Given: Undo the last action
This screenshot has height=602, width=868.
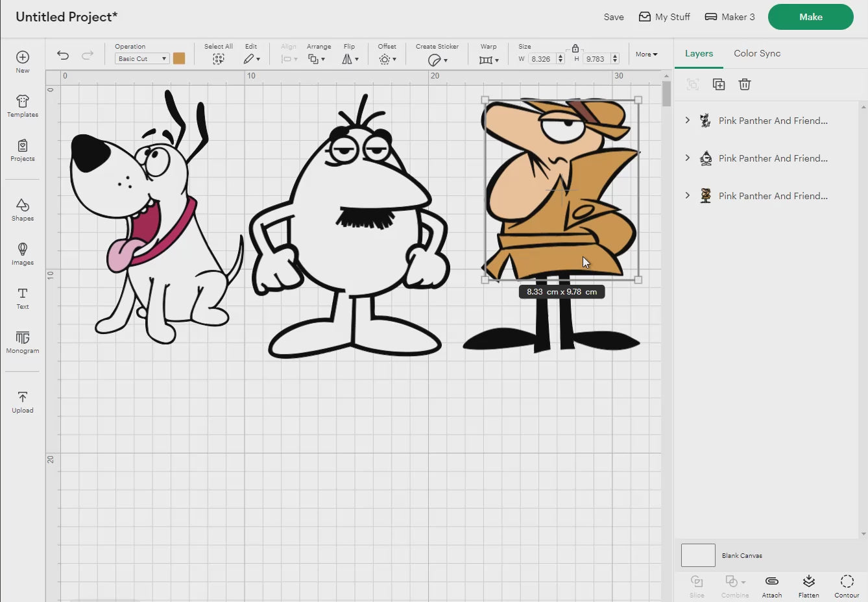Looking at the screenshot, I should 63,55.
